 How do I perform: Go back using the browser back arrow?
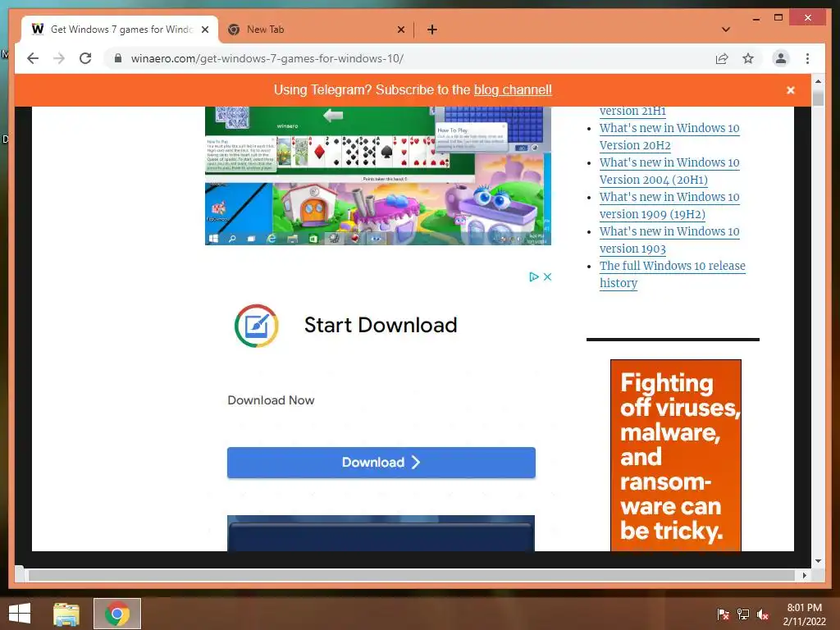[x=33, y=58]
